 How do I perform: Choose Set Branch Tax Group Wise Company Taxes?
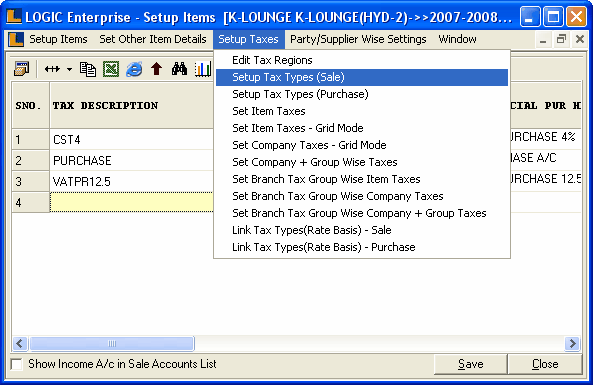pyautogui.click(x=362, y=196)
